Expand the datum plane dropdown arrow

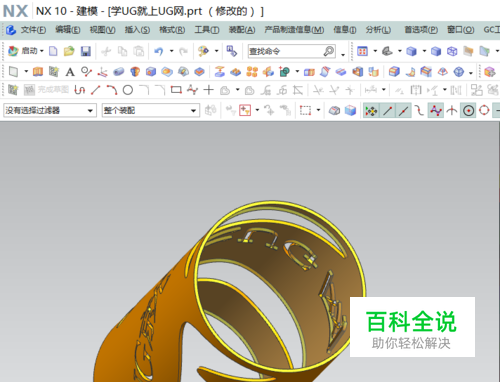26,71
